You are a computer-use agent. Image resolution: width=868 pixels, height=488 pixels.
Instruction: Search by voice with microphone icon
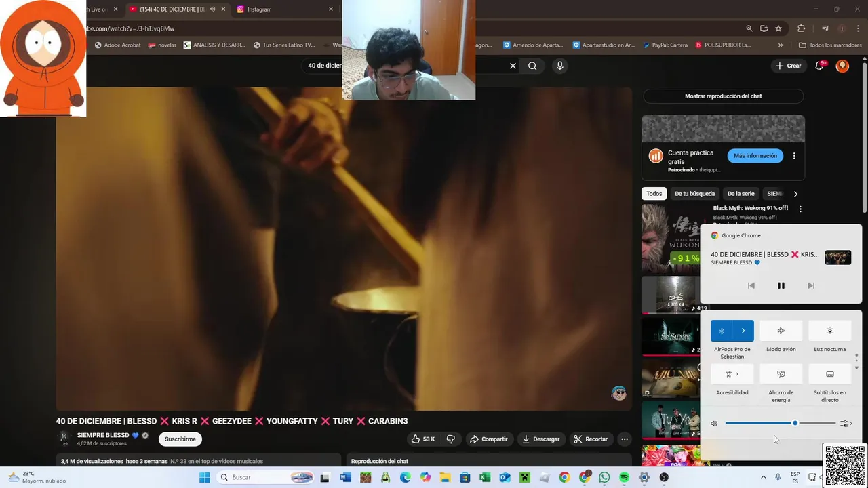point(559,66)
